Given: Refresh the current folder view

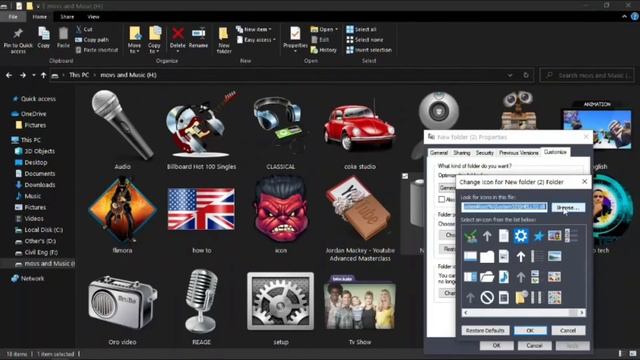Looking at the screenshot, I should click(x=526, y=75).
